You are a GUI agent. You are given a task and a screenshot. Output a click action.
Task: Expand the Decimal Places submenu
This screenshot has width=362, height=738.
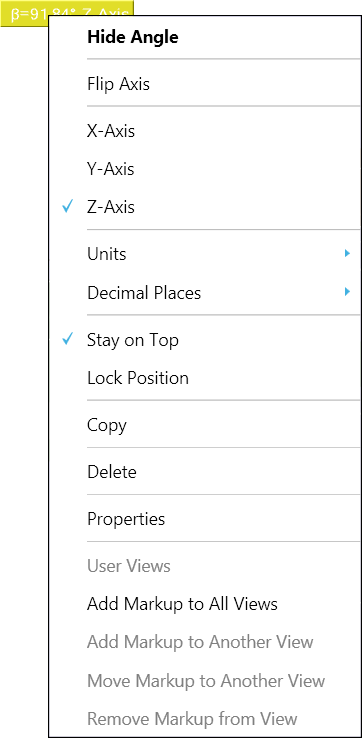click(205, 293)
